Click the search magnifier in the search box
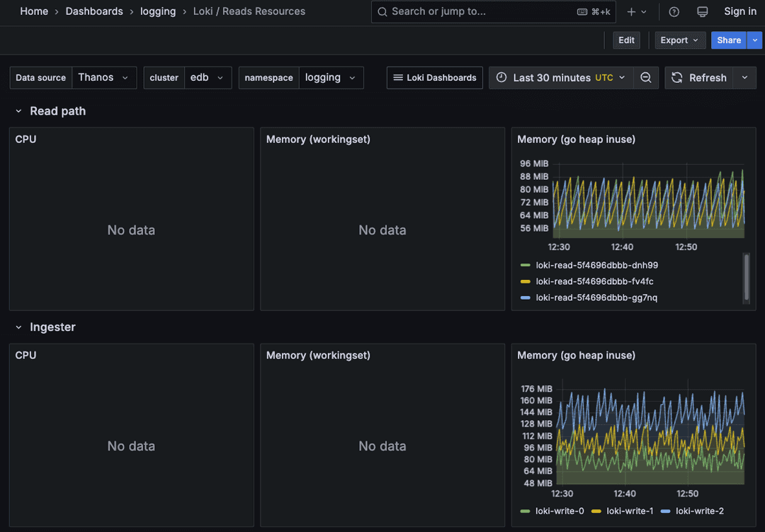 click(x=382, y=12)
